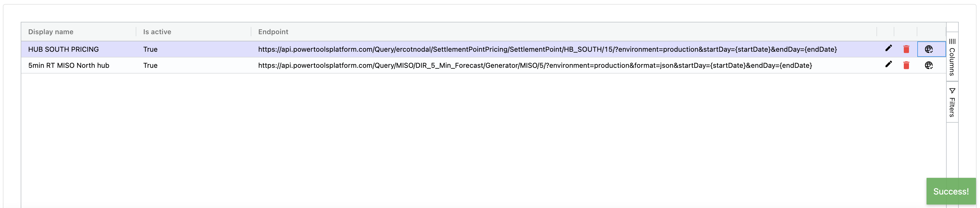The image size is (980, 208).
Task: Edit the HUB SOUTH PRICING row with pencil icon
Action: pyautogui.click(x=888, y=48)
